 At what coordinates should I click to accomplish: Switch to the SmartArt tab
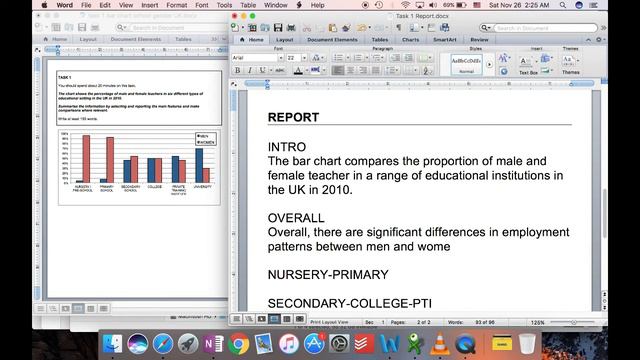[444, 40]
